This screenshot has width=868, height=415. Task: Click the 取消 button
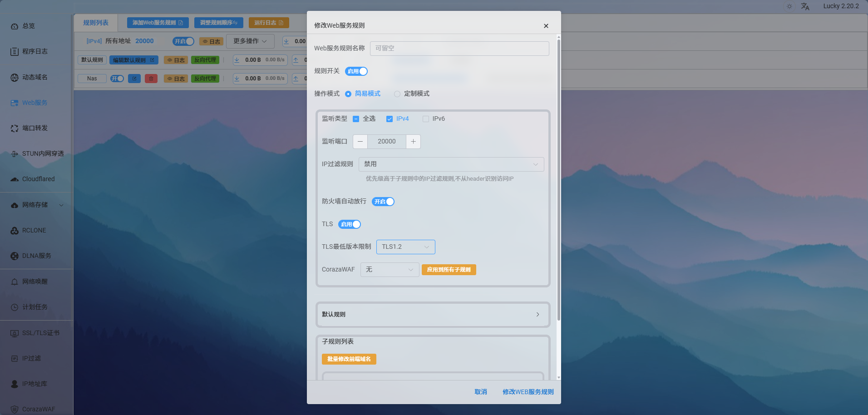480,392
